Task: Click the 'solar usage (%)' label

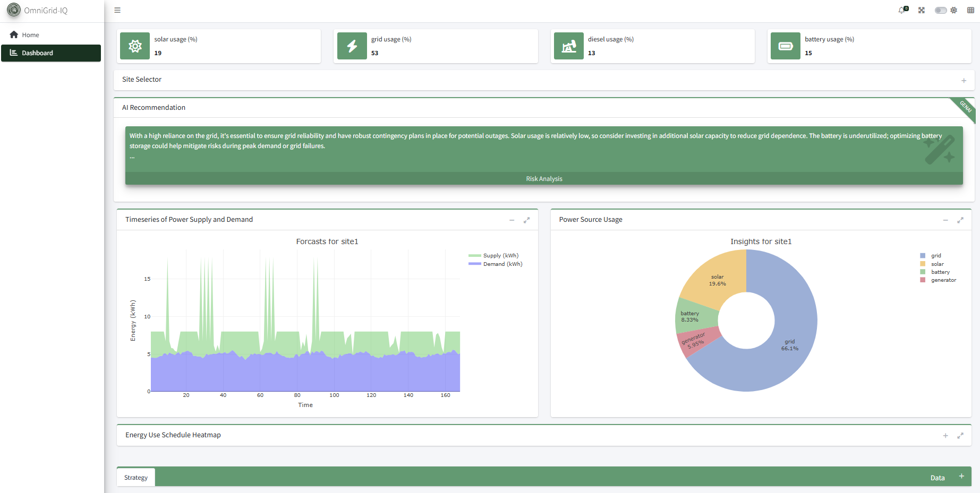Action: 176,39
